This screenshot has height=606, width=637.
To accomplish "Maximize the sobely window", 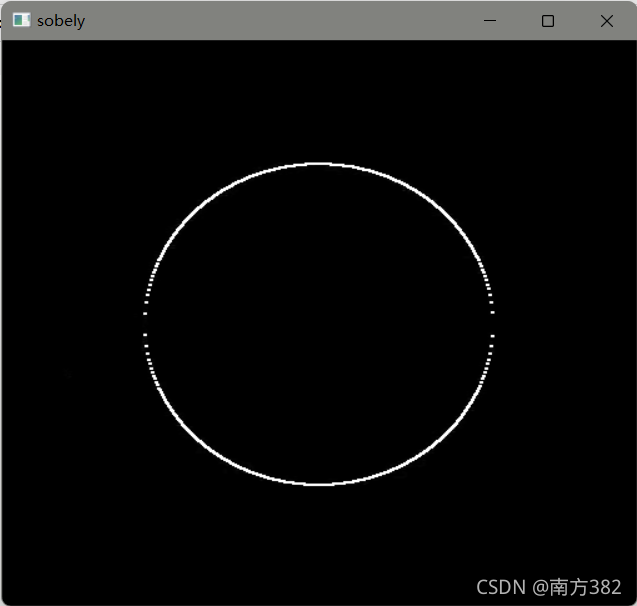I will (548, 21).
